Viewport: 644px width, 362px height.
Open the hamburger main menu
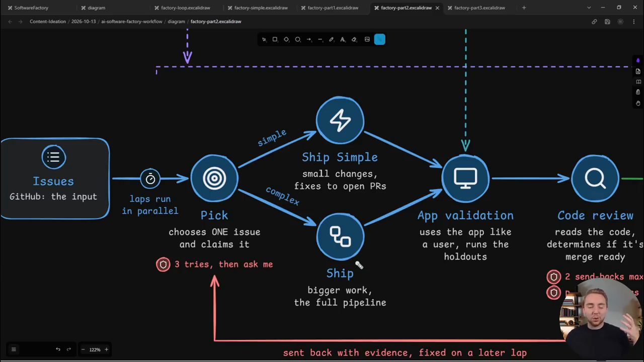[14, 349]
